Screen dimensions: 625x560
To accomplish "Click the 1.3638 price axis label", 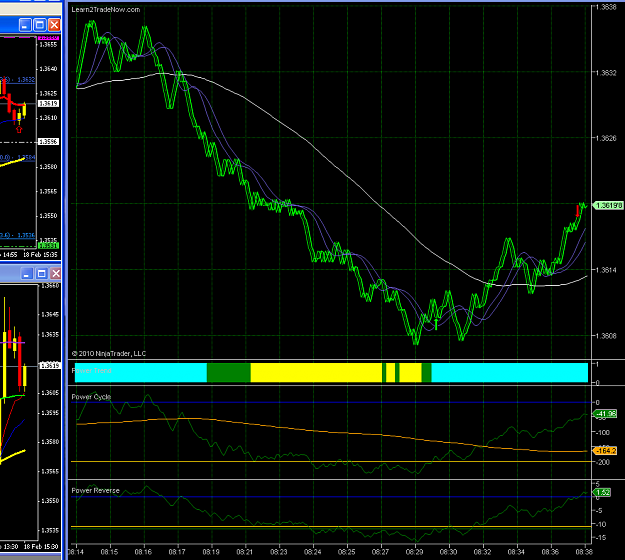I will tap(606, 7).
